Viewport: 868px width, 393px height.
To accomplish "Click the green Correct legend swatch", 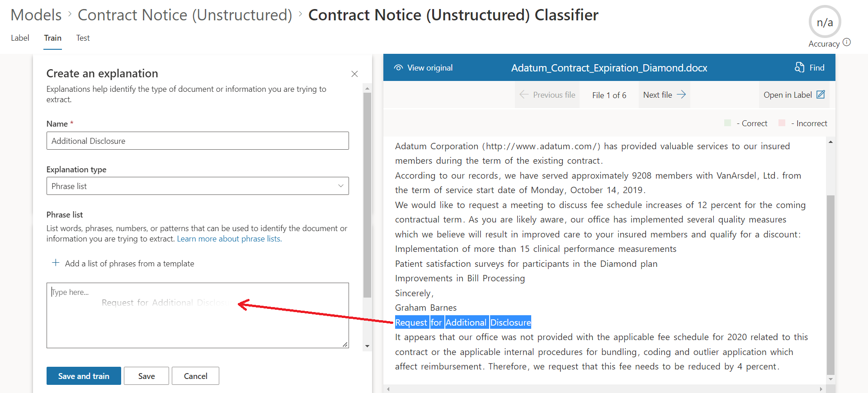I will [x=727, y=123].
